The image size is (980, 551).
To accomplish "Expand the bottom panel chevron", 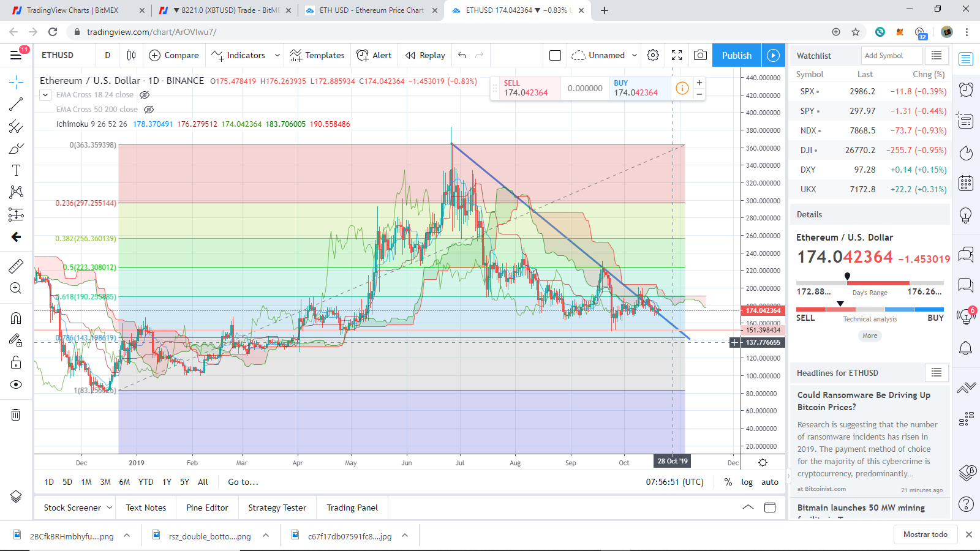I will pos(748,507).
